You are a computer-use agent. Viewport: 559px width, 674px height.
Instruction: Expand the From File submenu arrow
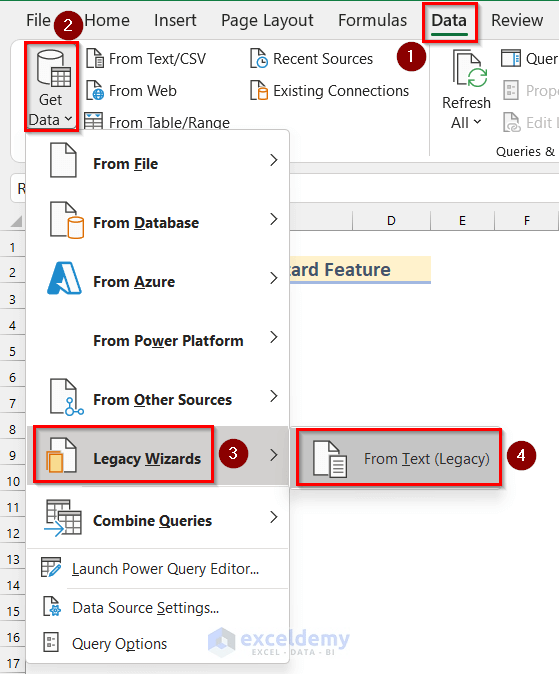(x=273, y=160)
